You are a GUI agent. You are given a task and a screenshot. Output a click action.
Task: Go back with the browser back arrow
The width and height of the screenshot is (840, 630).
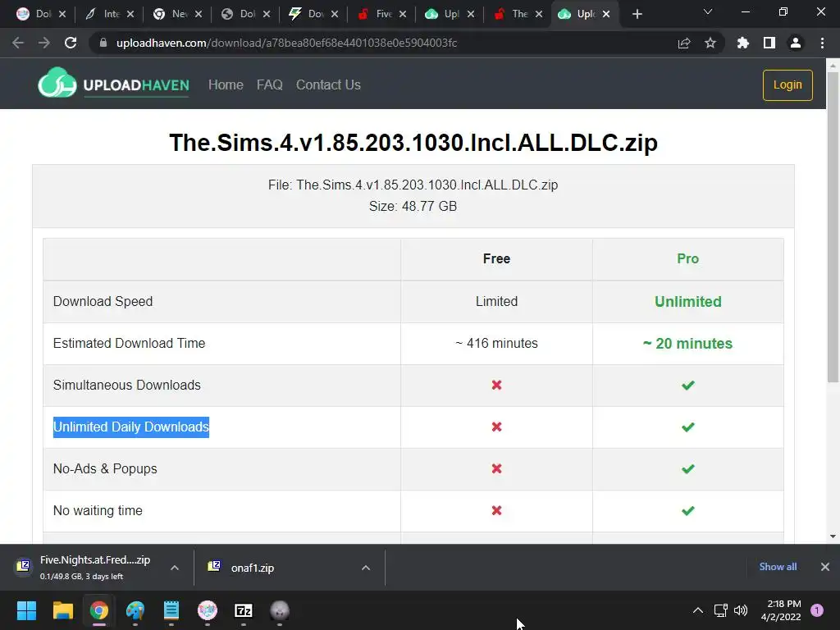(18, 43)
